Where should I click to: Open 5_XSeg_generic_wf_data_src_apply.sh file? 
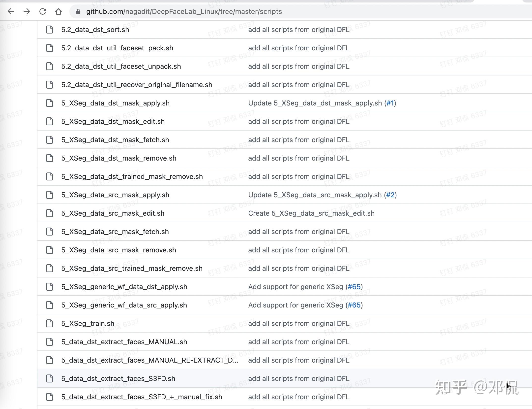pos(124,305)
